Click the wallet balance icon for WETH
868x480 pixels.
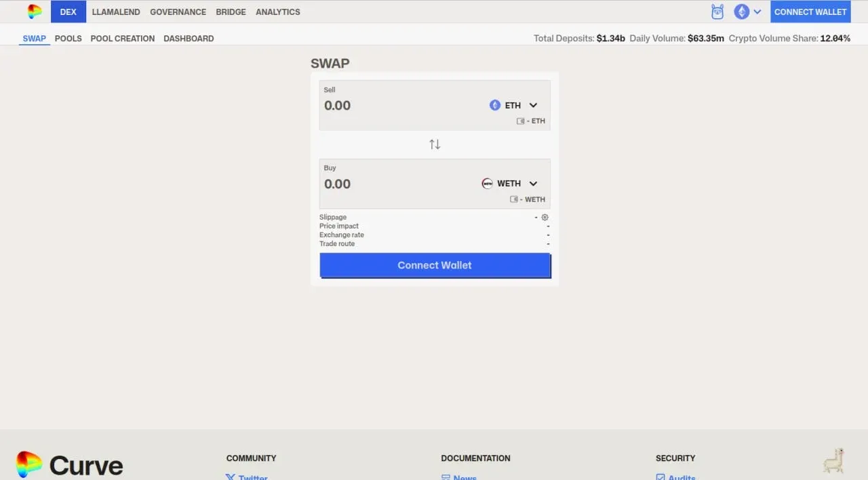click(x=514, y=199)
